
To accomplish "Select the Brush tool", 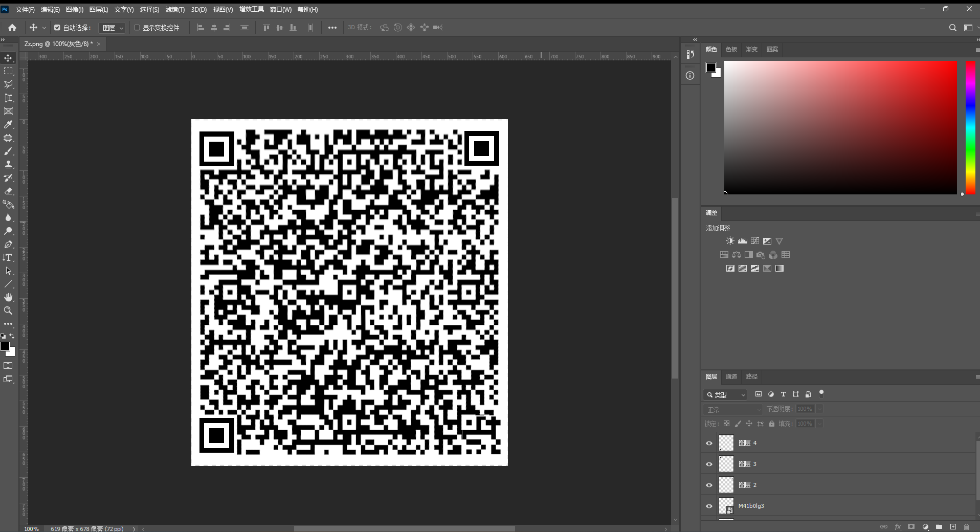I will point(8,151).
